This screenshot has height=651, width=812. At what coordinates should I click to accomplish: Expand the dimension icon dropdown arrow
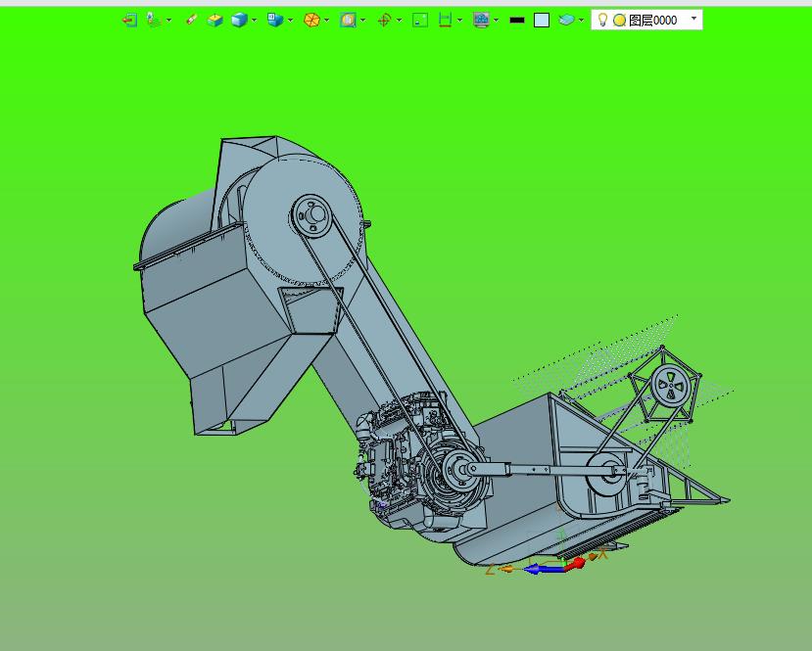(459, 21)
